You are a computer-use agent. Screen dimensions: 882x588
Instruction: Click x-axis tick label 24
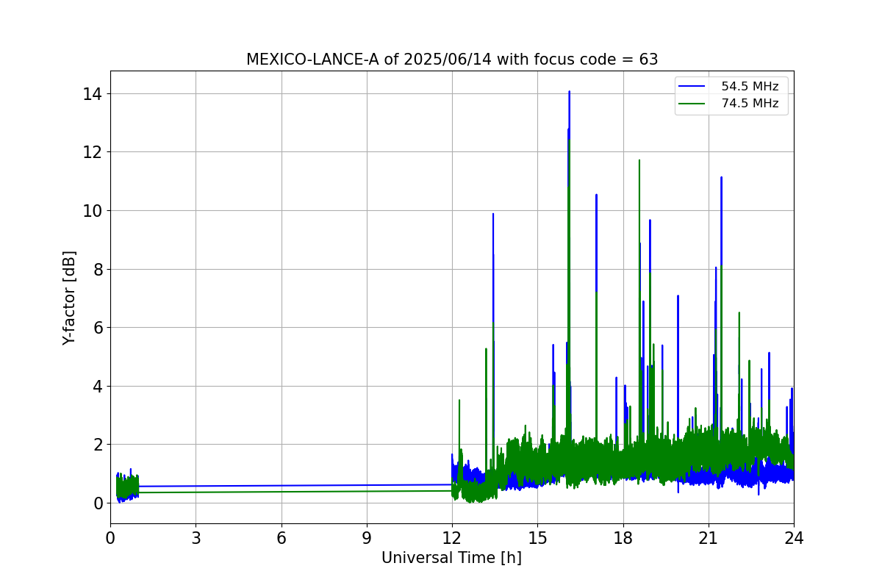click(794, 538)
